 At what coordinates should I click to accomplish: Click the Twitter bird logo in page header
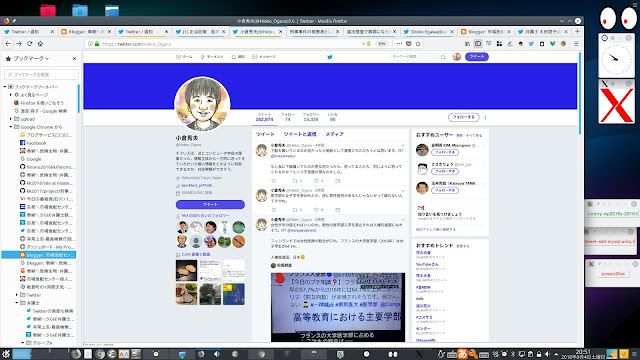[x=330, y=57]
